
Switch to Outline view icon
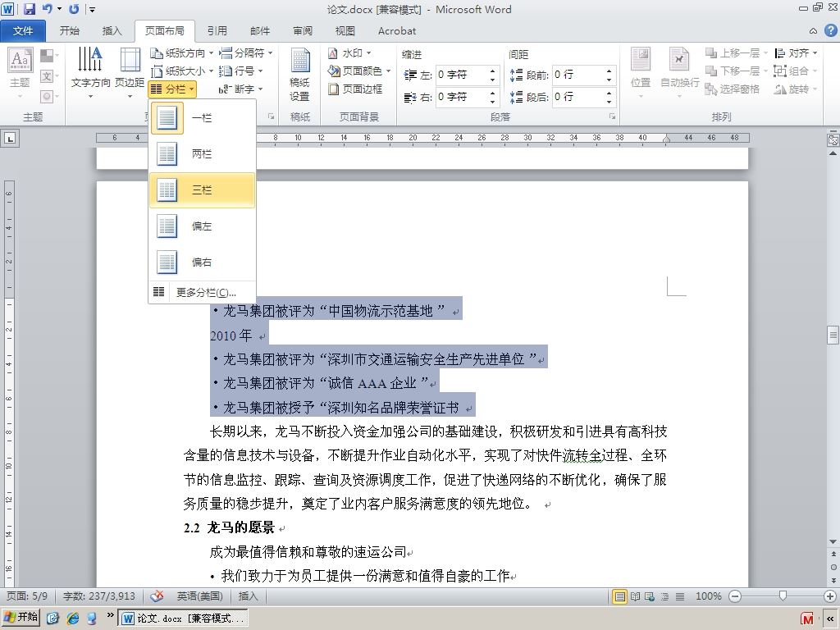pos(664,596)
